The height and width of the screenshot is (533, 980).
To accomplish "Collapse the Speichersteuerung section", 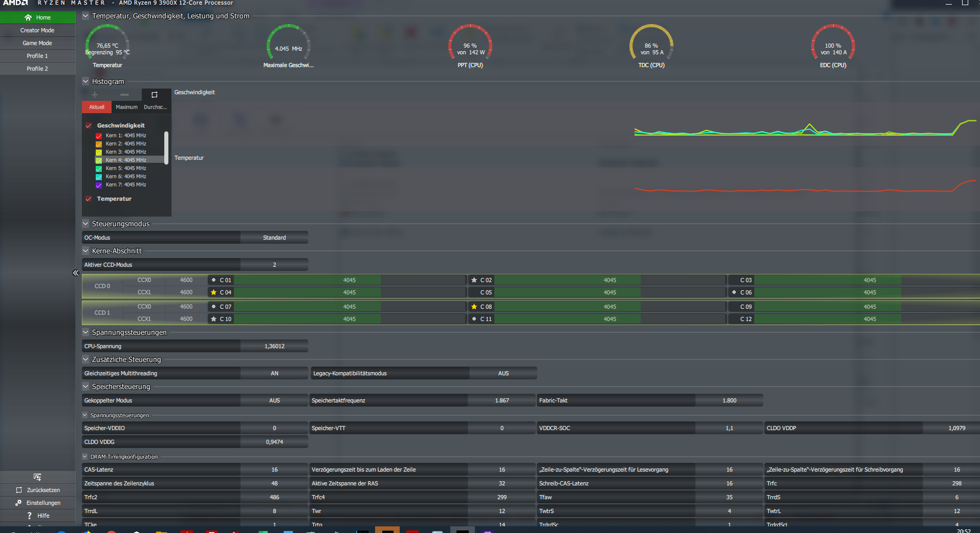I will (x=85, y=387).
